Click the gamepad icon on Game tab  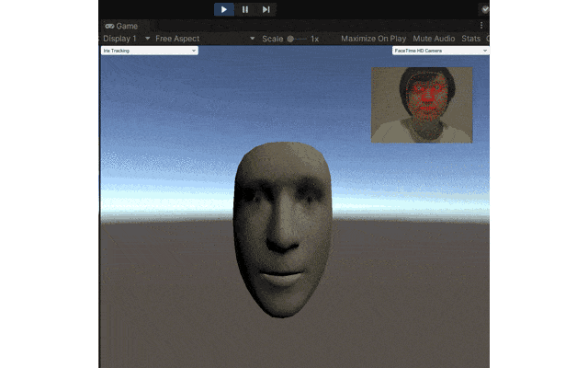pyautogui.click(x=109, y=26)
